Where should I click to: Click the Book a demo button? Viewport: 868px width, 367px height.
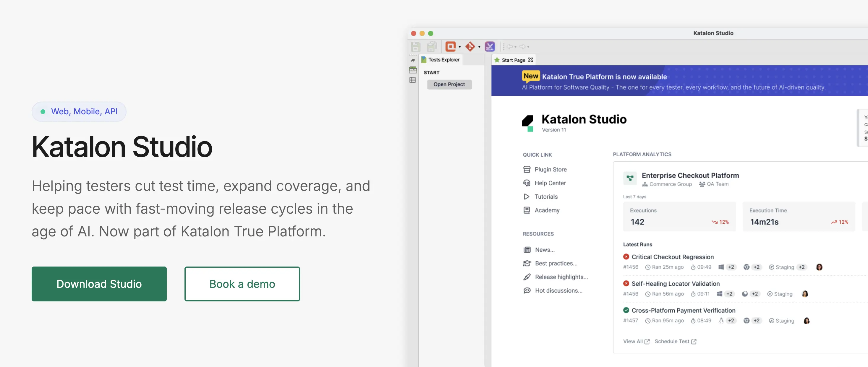tap(242, 284)
